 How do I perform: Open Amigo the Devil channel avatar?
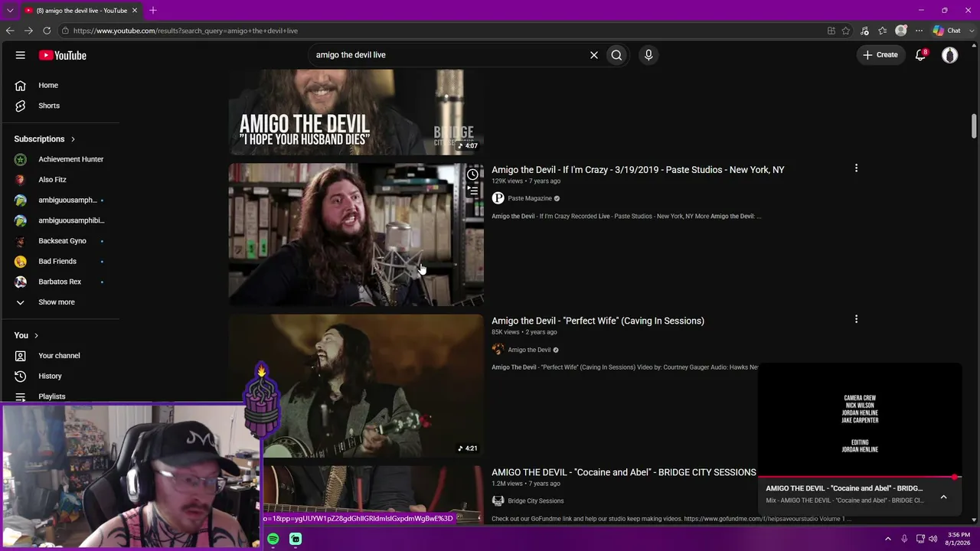498,350
